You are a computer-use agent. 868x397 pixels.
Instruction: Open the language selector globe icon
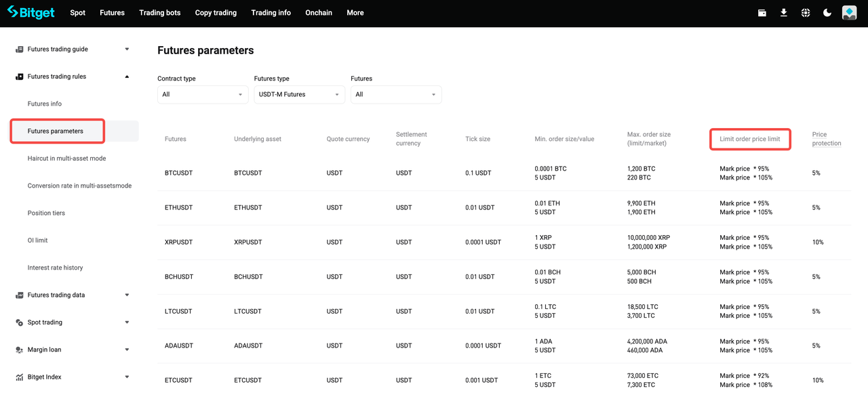click(806, 12)
